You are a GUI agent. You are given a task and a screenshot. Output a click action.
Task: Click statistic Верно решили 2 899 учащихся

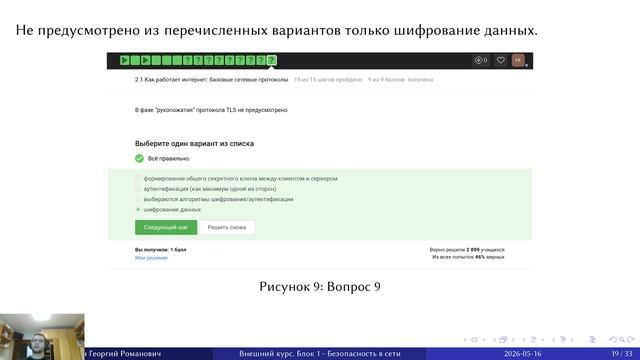click(467, 249)
